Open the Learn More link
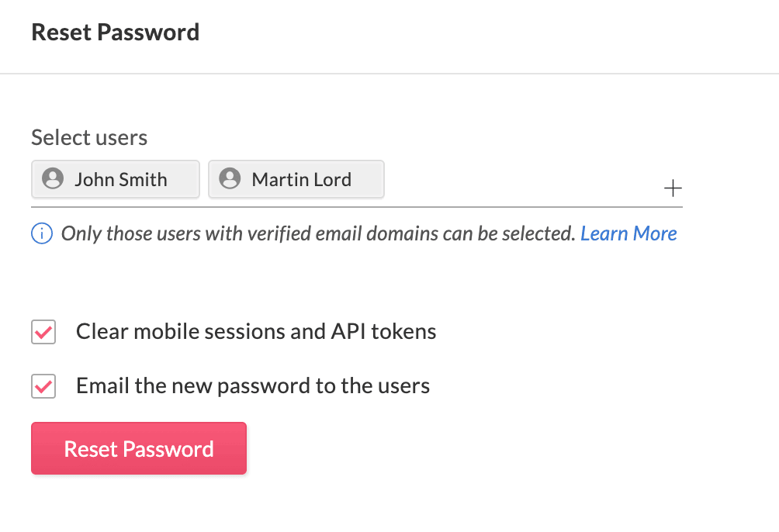The width and height of the screenshot is (779, 532). (628, 233)
